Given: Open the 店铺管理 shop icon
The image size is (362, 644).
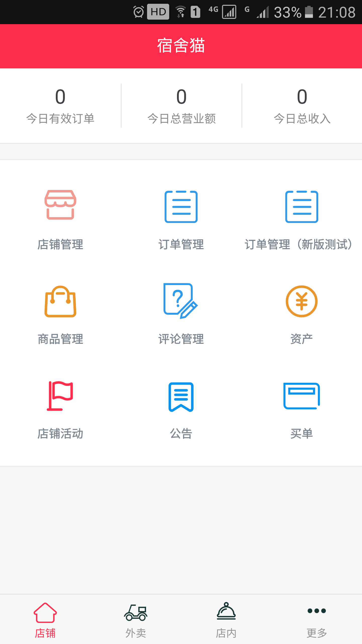Looking at the screenshot, I should 60,205.
